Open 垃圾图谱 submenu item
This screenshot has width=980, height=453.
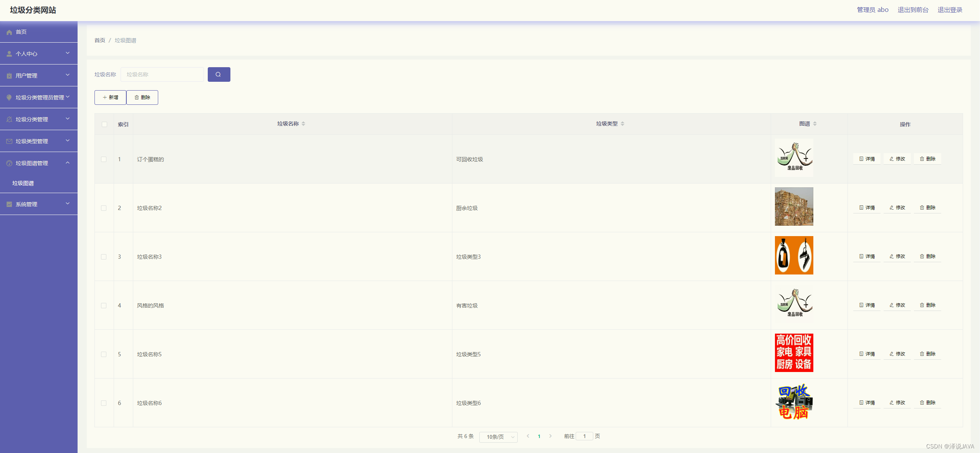pyautogui.click(x=23, y=183)
